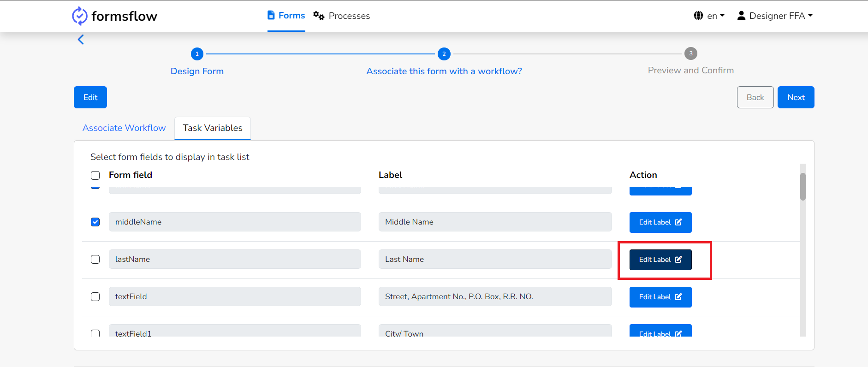Click Edit Label for textField row
This screenshot has height=367, width=868.
click(x=660, y=297)
